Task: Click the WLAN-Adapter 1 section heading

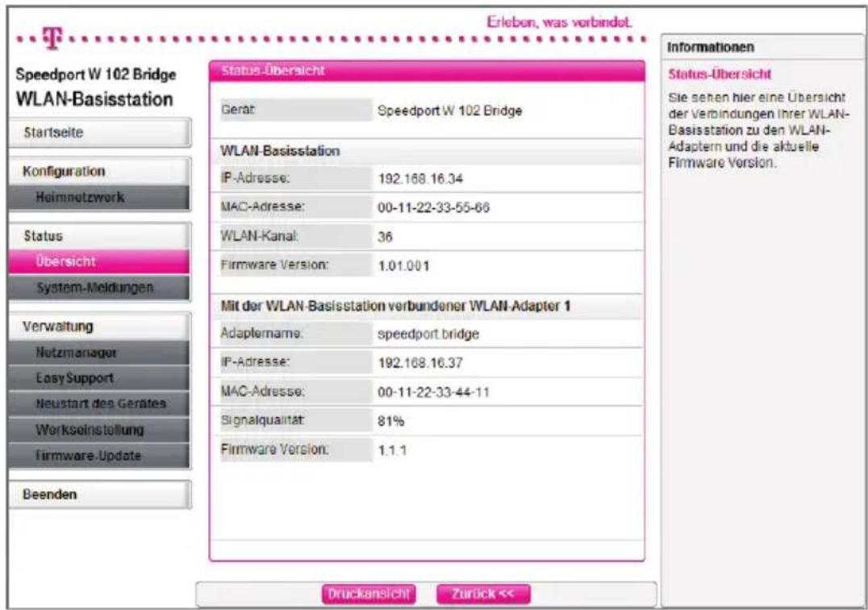Action: (x=395, y=306)
